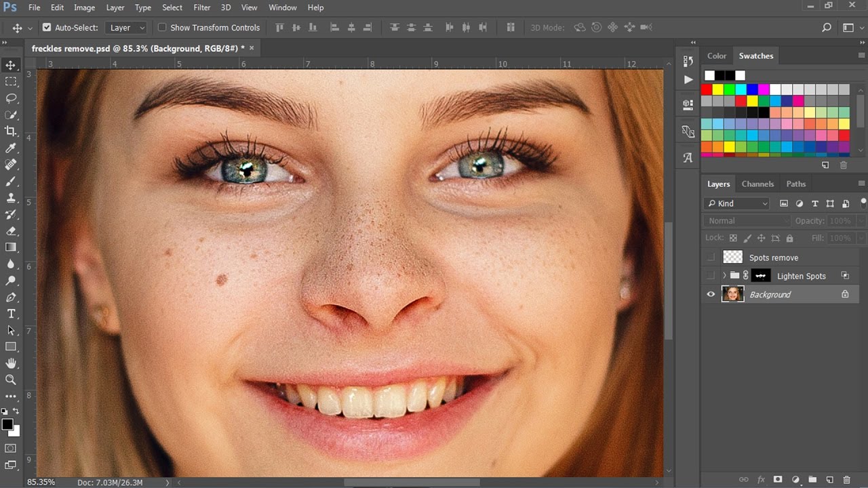The image size is (868, 488).
Task: Select the Clone Stamp tool
Action: coord(11,198)
